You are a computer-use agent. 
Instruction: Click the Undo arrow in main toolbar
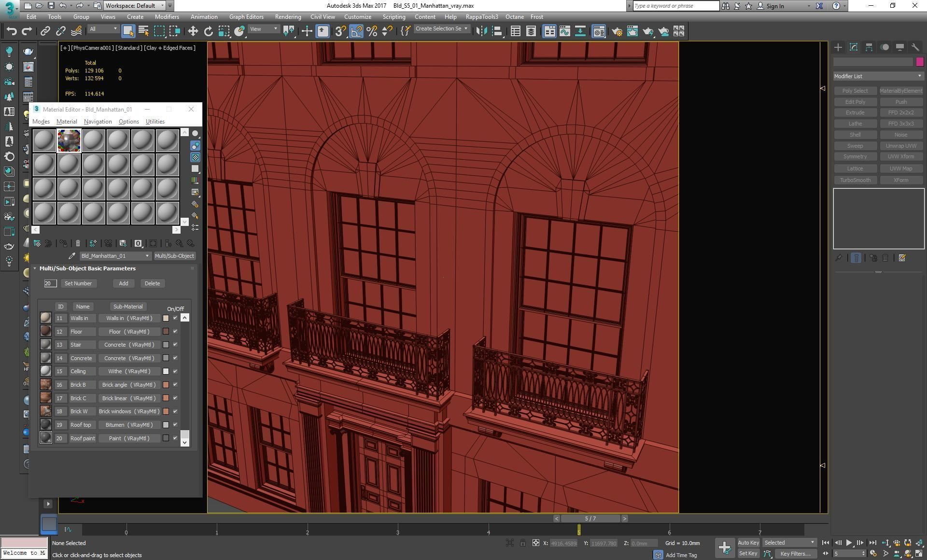pyautogui.click(x=12, y=31)
